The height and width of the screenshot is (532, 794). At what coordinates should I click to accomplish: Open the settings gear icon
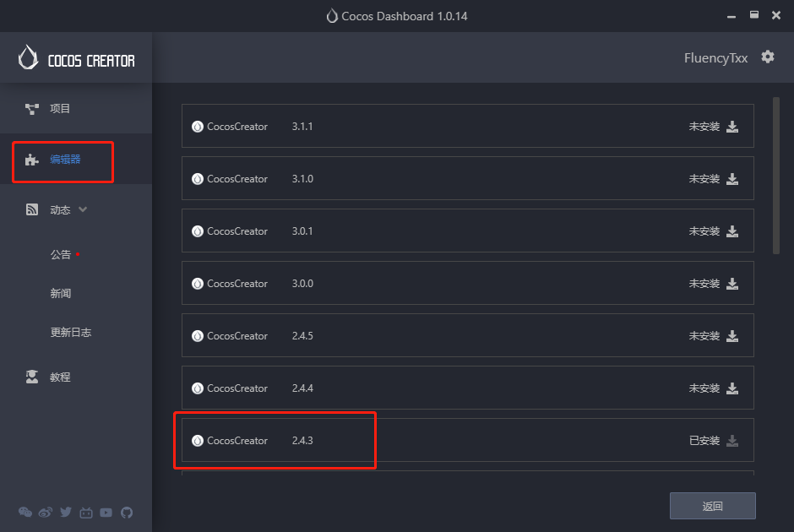(768, 57)
